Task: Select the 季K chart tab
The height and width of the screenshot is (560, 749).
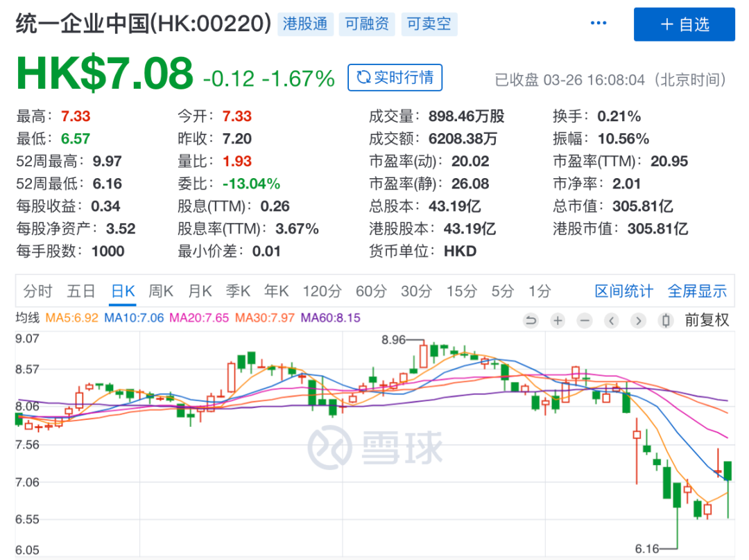Action: point(238,290)
